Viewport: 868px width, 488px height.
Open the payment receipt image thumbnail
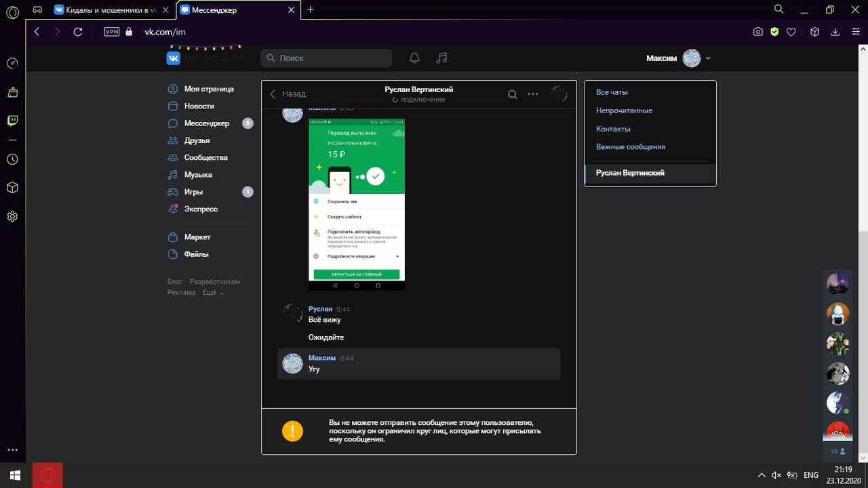(x=357, y=204)
